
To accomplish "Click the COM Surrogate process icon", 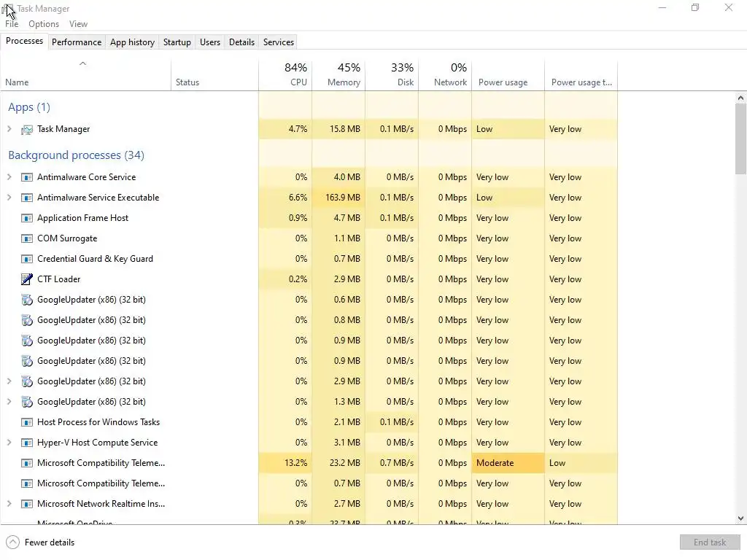I will (x=27, y=238).
